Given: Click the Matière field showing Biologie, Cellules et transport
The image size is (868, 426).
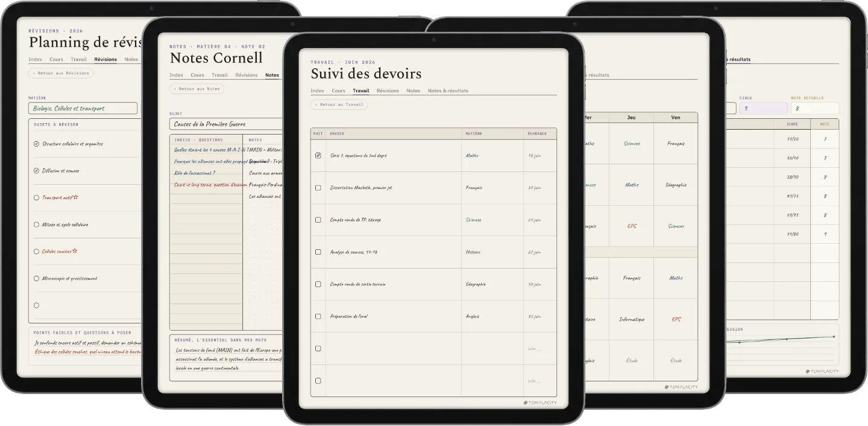Looking at the screenshot, I should pos(83,109).
